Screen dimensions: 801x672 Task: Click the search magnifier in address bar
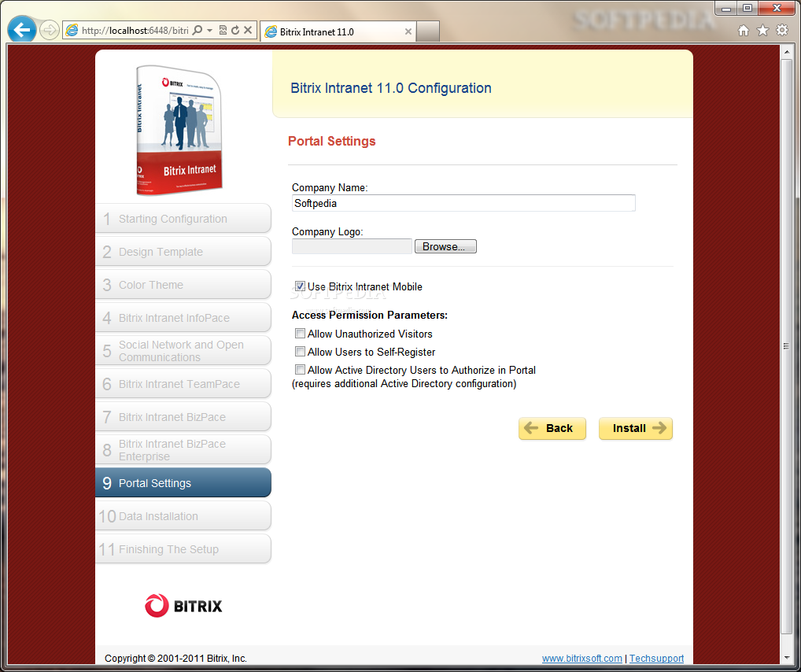point(197,30)
